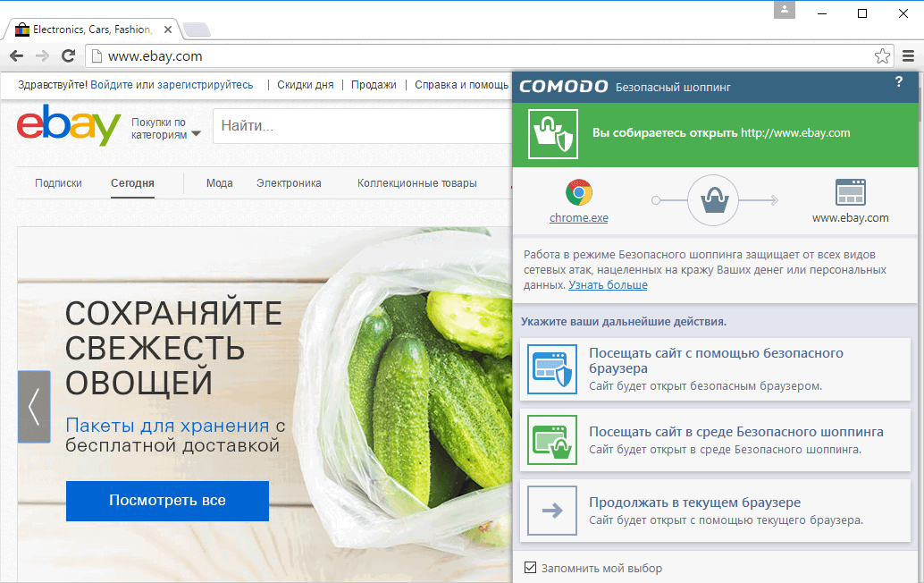Image resolution: width=924 pixels, height=583 pixels.
Task: Open Chrome user profile button
Action: click(x=785, y=10)
